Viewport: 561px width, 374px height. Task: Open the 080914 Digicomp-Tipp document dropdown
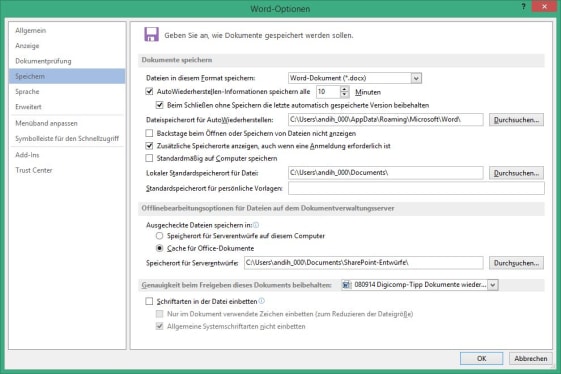tap(493, 285)
